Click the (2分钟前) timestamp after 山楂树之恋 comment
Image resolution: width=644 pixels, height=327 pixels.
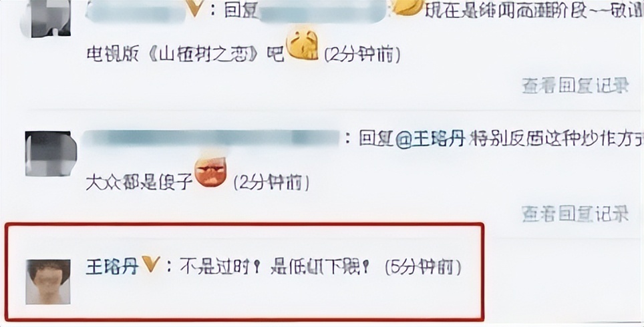tap(363, 55)
